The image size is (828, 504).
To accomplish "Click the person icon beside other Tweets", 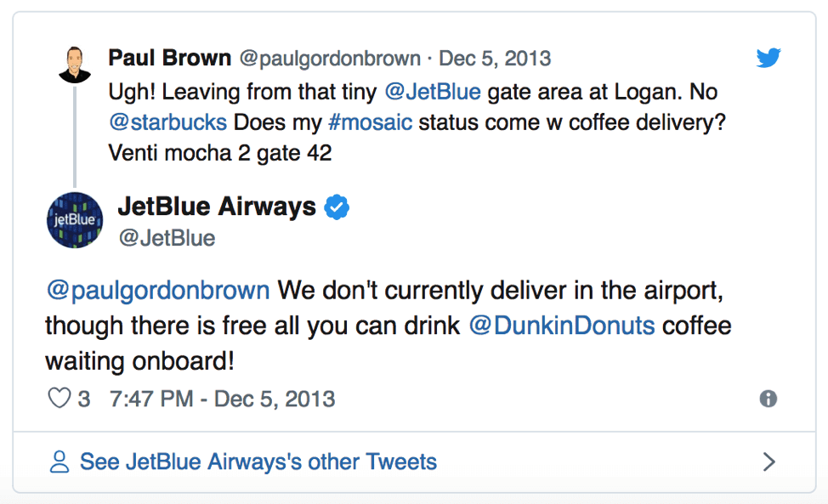I will tap(60, 462).
